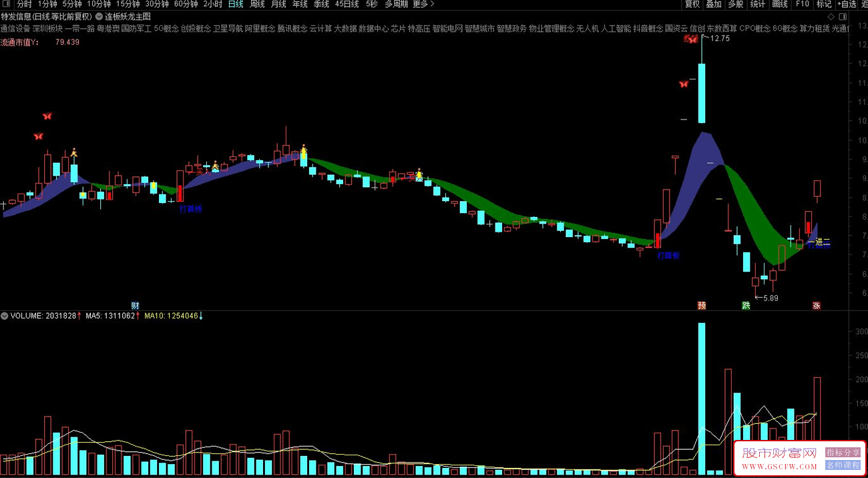
Task: Open the 更多 periods dropdown
Action: 423,4
